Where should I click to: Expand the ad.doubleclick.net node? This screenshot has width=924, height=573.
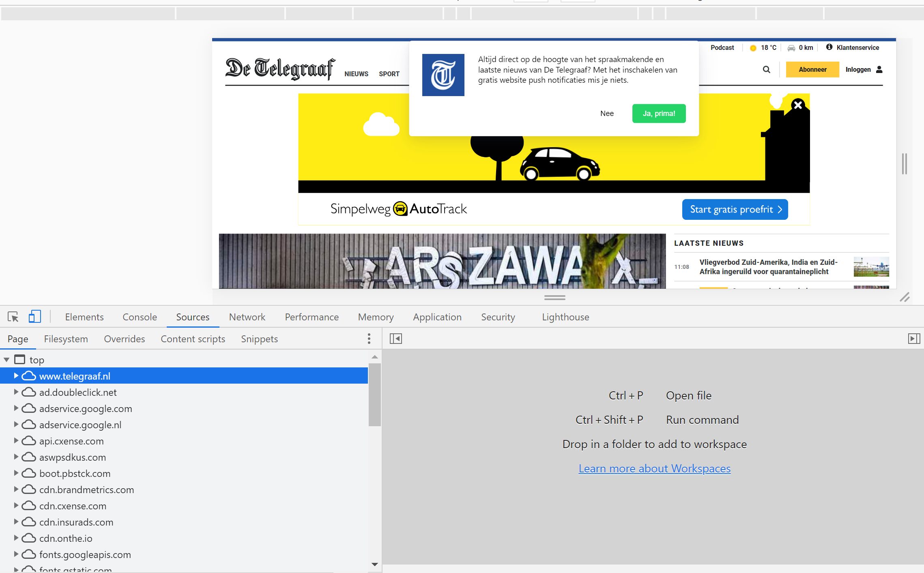pyautogui.click(x=16, y=392)
